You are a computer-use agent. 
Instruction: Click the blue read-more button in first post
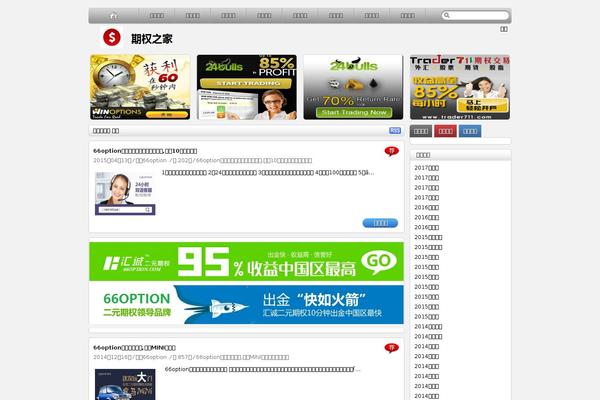pos(380,223)
